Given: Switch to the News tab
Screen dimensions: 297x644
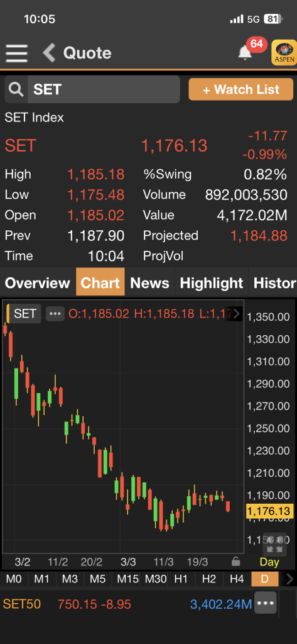Looking at the screenshot, I should tap(149, 282).
